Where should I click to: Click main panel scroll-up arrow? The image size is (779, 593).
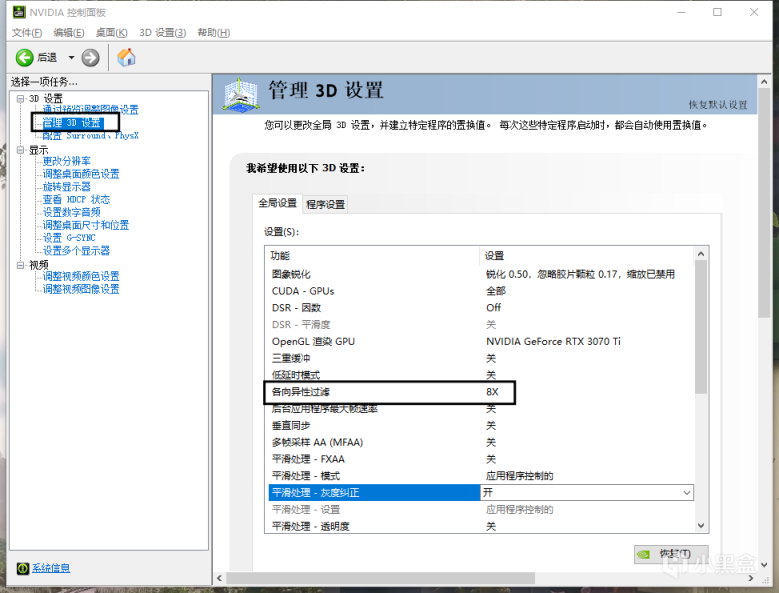click(x=764, y=81)
